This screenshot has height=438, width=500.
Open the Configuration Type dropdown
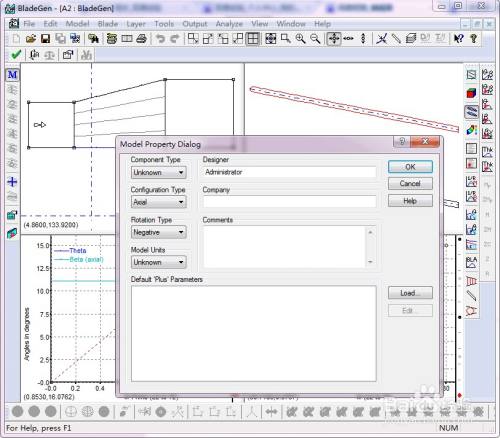pos(159,202)
